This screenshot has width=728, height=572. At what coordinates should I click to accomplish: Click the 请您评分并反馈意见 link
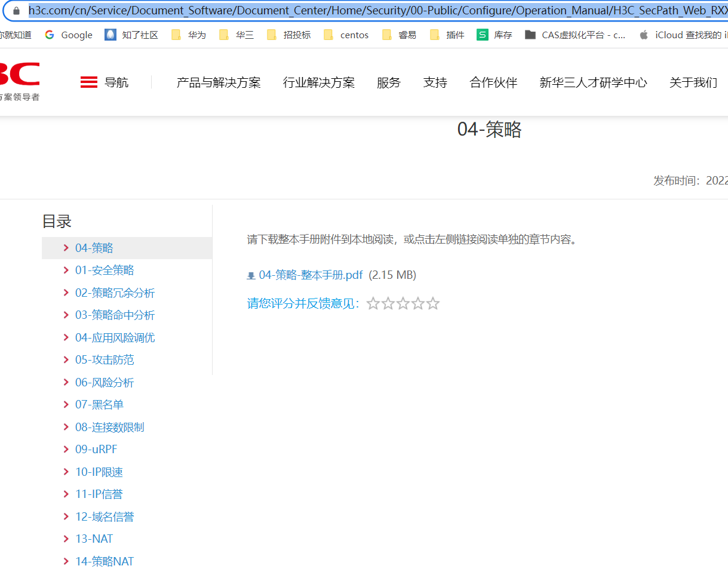(x=304, y=303)
